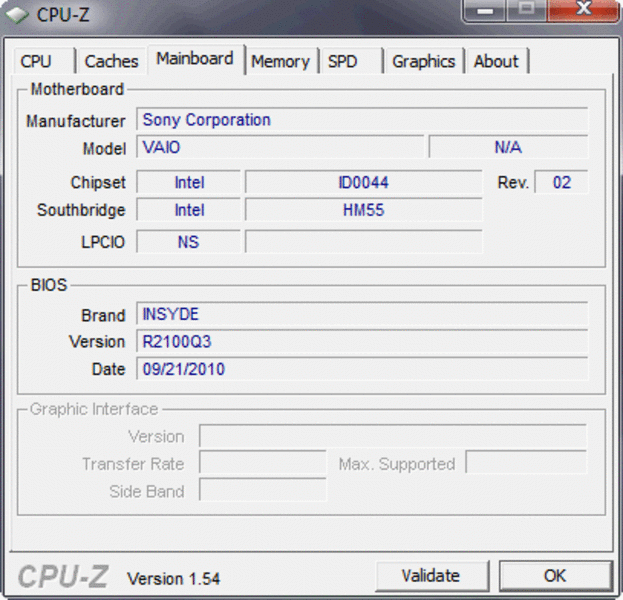This screenshot has height=600, width=623.
Task: Click the R2100Q3 BIOS version field
Action: coord(362,341)
